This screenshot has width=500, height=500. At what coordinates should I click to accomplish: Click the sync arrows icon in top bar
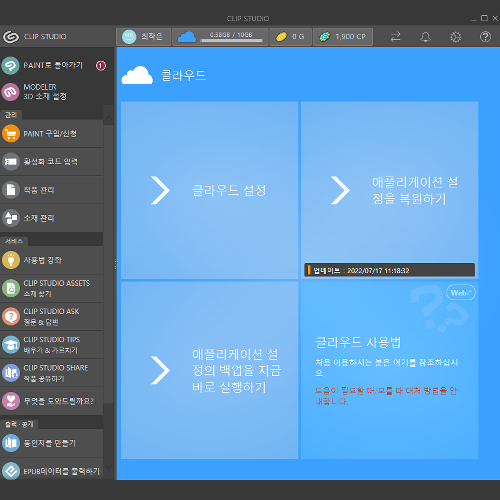tap(395, 37)
